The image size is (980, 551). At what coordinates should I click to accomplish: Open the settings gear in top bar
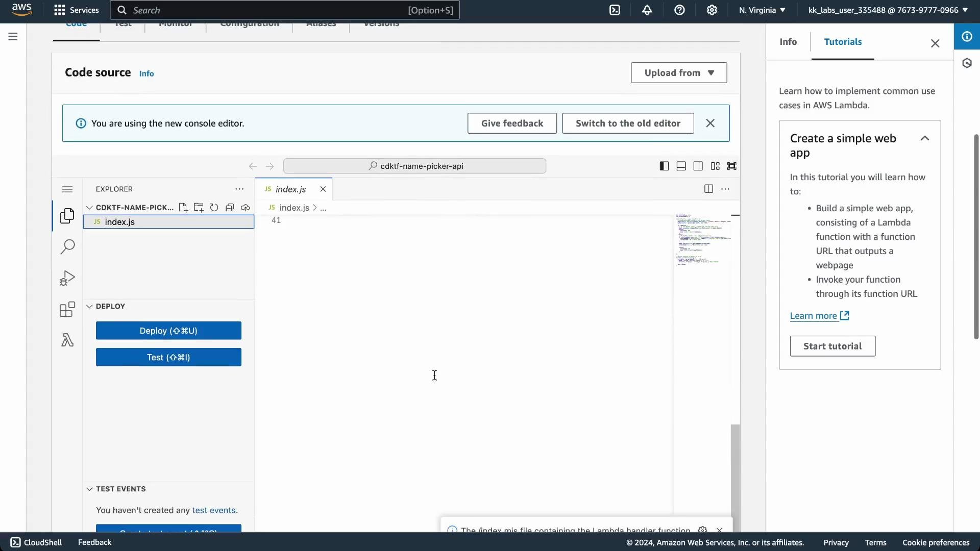712,10
